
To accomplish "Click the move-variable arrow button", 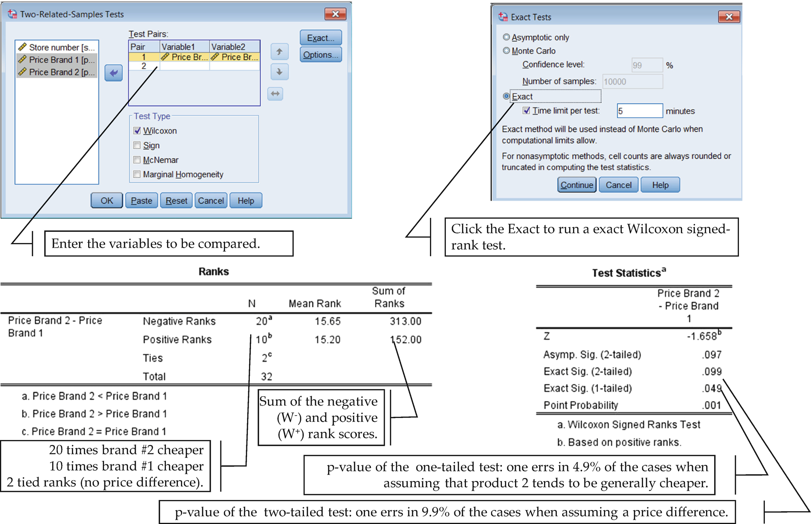I will click(113, 73).
